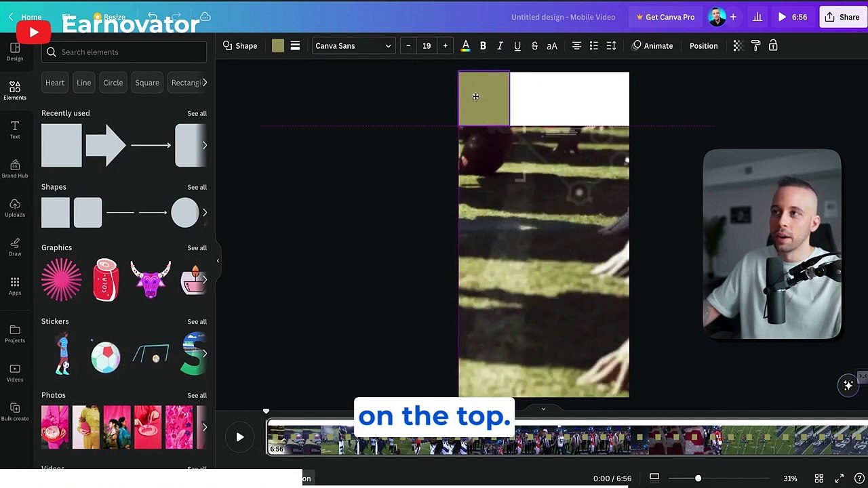Screen dimensions: 868x488
Task: Click Get Canva Pro
Action: click(665, 17)
